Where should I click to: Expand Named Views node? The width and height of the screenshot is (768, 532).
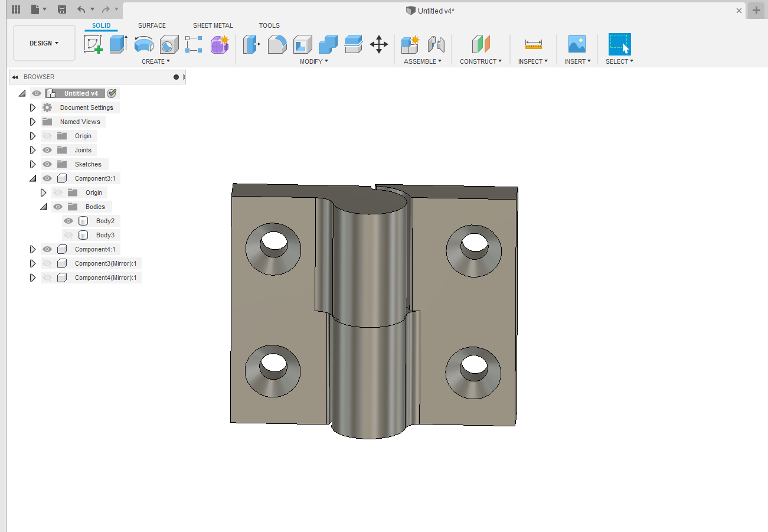pos(33,122)
